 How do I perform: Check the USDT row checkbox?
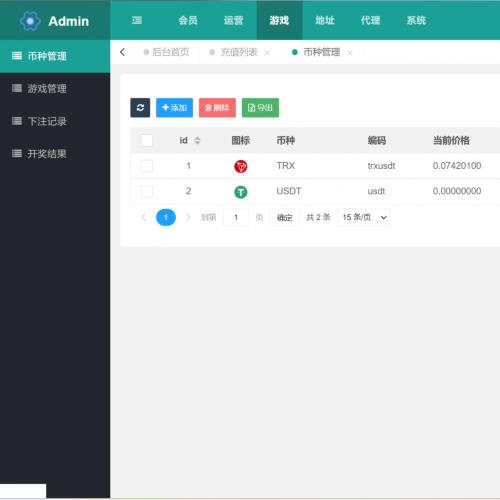147,191
